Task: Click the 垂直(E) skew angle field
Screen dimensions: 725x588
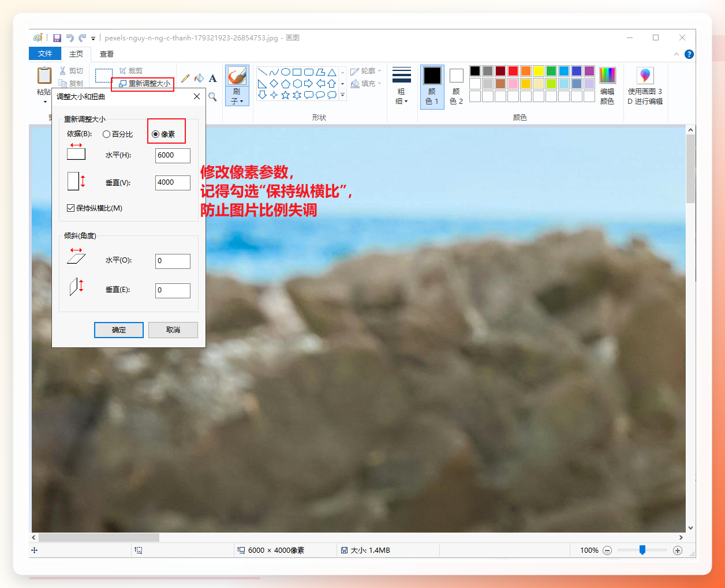Action: pos(173,290)
